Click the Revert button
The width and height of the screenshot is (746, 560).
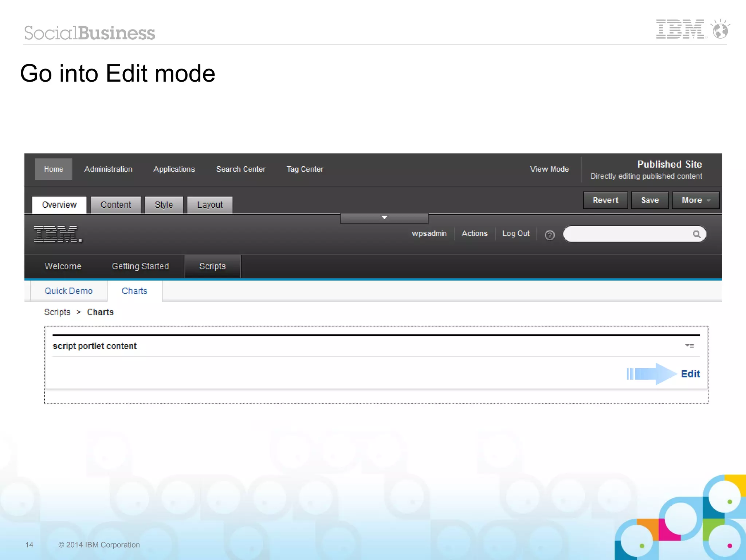pos(605,200)
